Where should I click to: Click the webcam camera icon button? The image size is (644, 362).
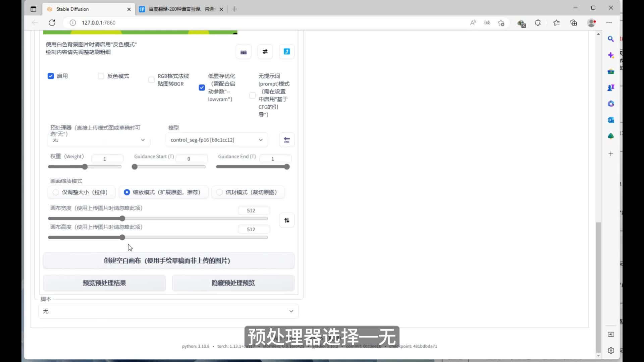coord(244,52)
